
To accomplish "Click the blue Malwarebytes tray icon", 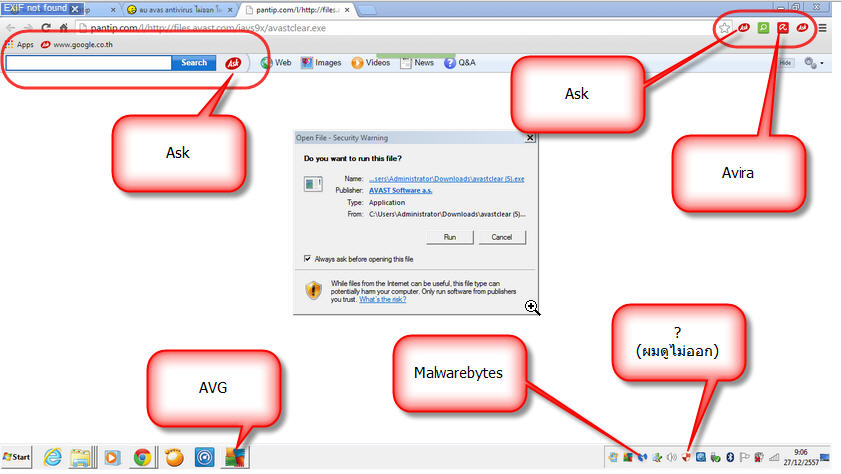I will 642,457.
